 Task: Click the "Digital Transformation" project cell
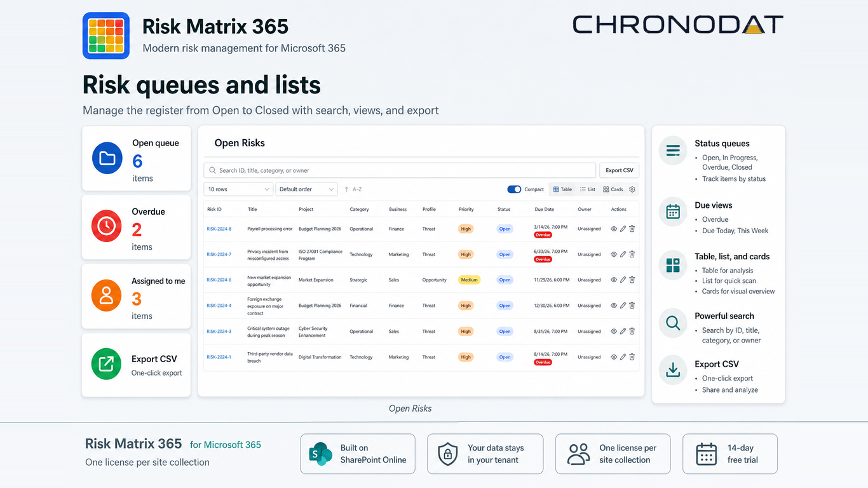320,357
